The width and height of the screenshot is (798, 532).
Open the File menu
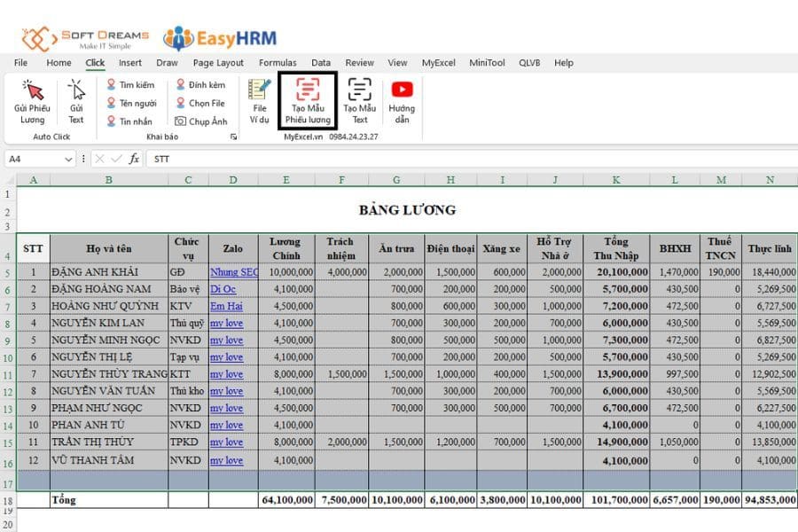tap(20, 63)
